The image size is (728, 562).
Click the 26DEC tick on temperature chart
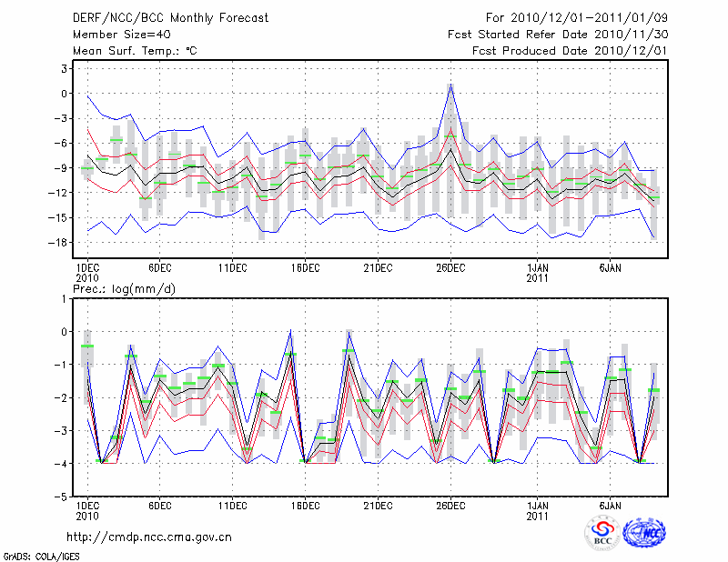click(450, 267)
